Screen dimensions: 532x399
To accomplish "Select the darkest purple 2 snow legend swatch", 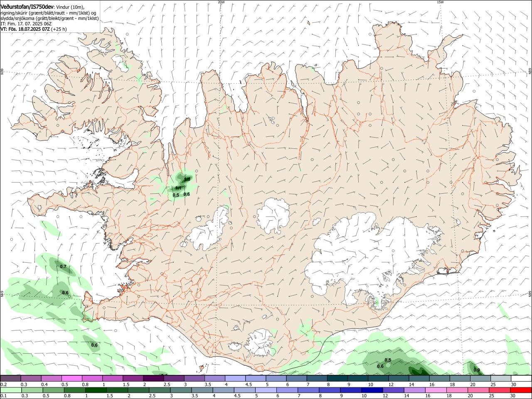I will pyautogui.click(x=153, y=379).
